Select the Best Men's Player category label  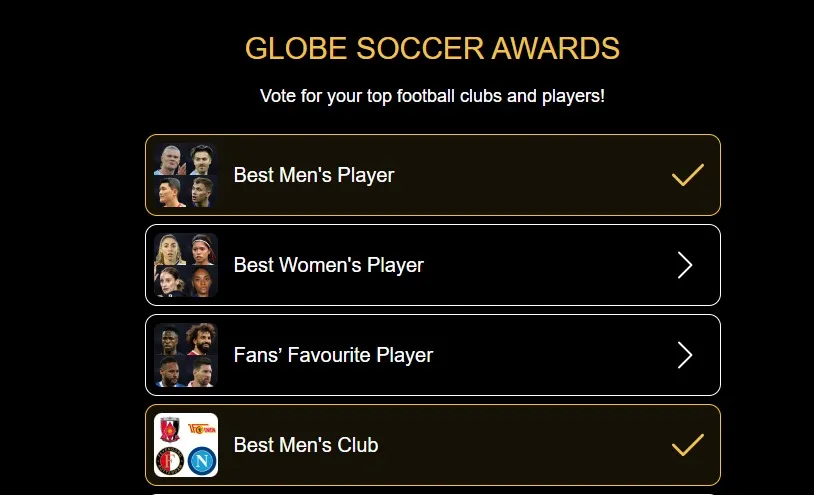click(314, 175)
